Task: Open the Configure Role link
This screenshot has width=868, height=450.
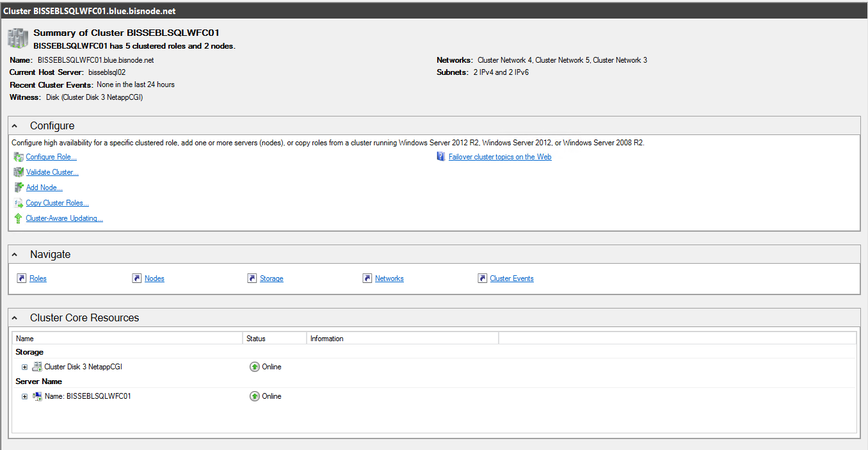Action: click(x=51, y=157)
